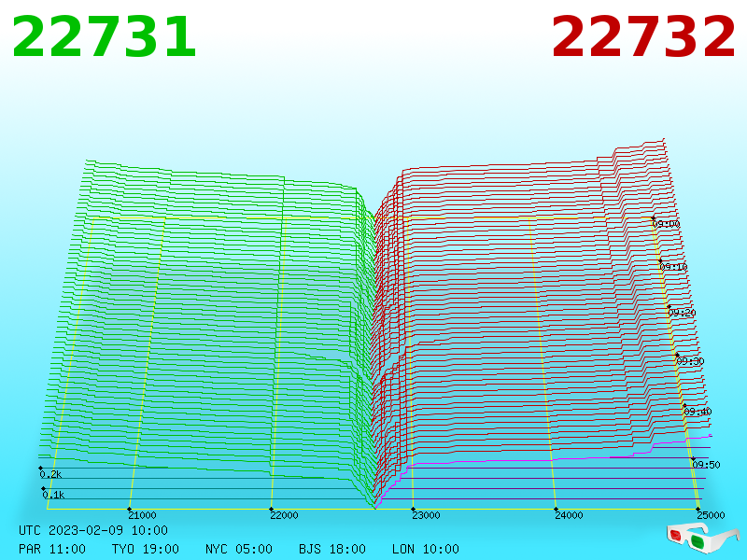Click the 22000 price axis label

pos(284,515)
